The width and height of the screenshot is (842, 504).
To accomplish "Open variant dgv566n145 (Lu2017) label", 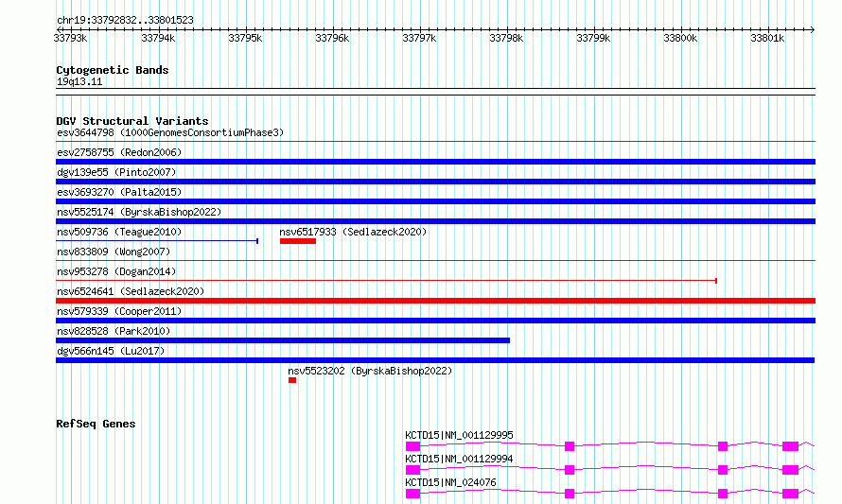I will (111, 351).
